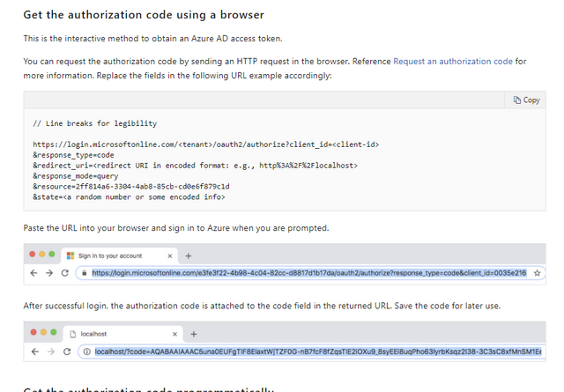Open the Request an authorization code link
Screen dimensions: 564x392
(x=453, y=62)
